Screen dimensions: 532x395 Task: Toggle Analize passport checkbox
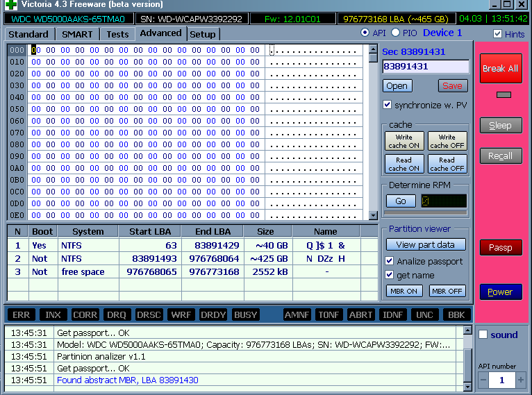point(390,261)
